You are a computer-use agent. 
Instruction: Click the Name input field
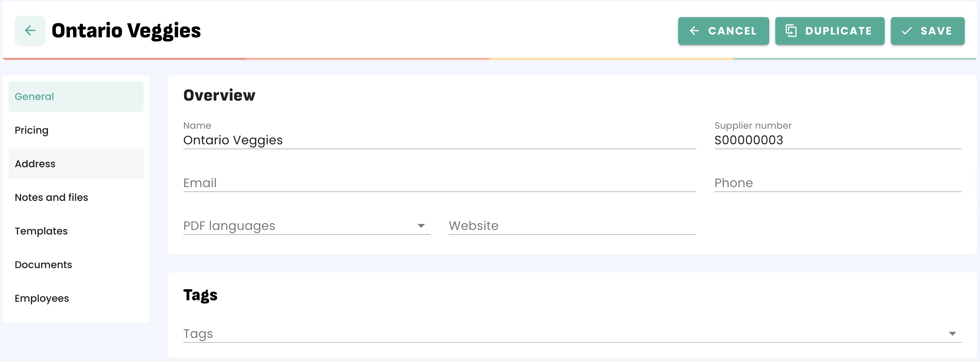click(439, 140)
